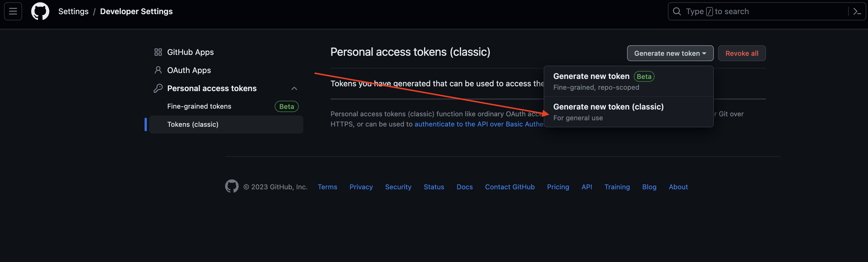
Task: Open the Pricing footer link
Action: (558, 187)
